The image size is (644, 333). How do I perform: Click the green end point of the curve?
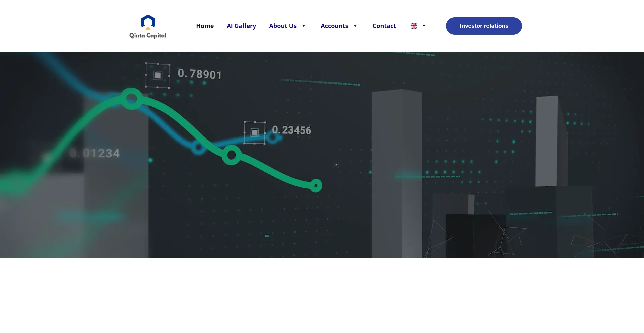click(316, 186)
